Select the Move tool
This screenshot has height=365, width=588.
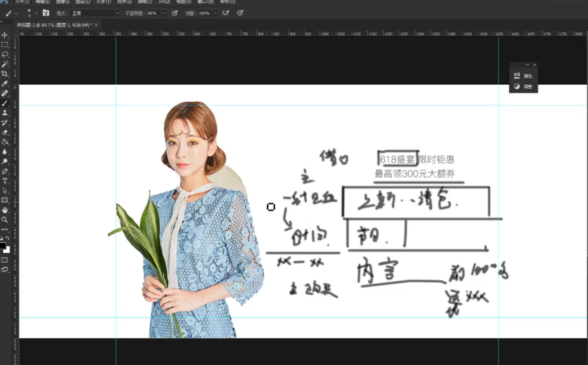[x=5, y=35]
